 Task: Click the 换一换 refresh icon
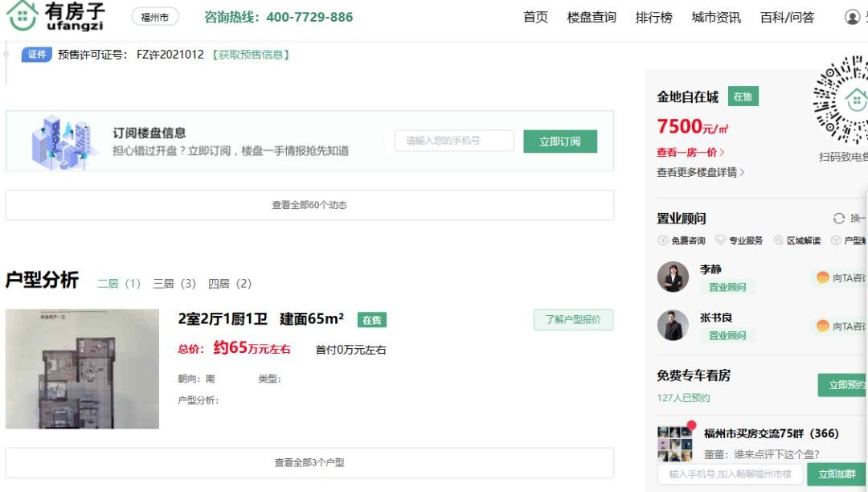click(839, 219)
